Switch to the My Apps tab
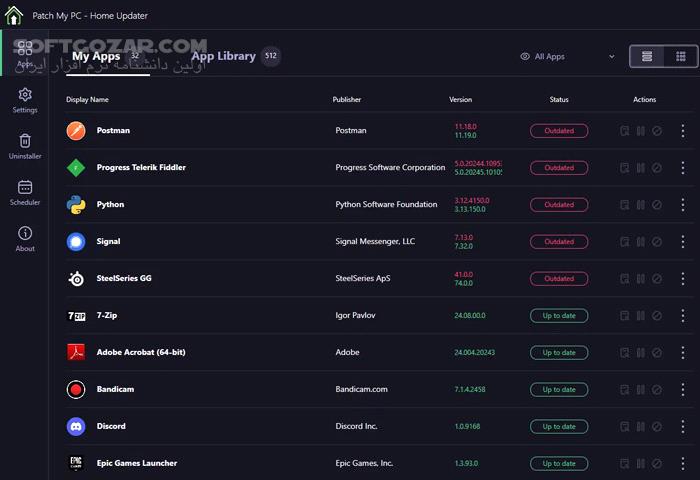The image size is (700, 480). click(x=97, y=57)
